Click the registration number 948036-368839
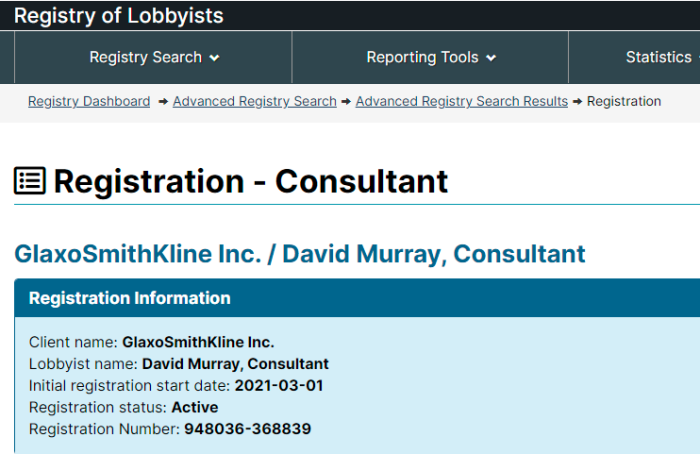 click(247, 429)
